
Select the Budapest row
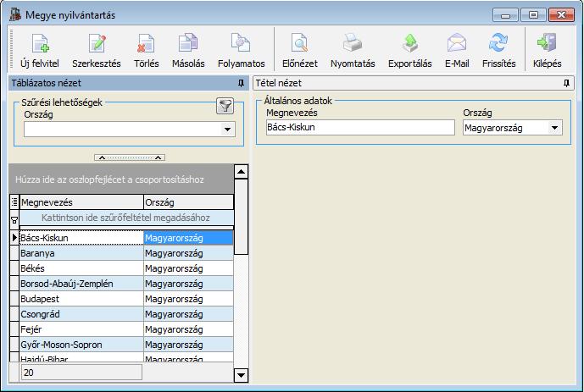tap(126, 299)
